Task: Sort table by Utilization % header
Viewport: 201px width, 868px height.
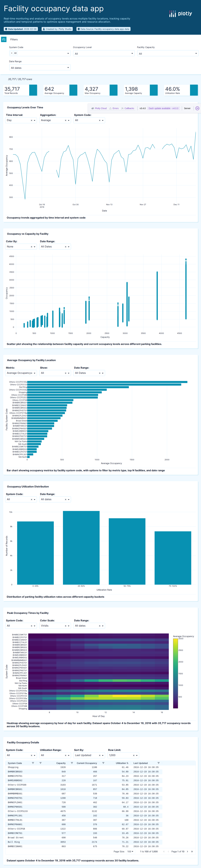Action: 122,763
